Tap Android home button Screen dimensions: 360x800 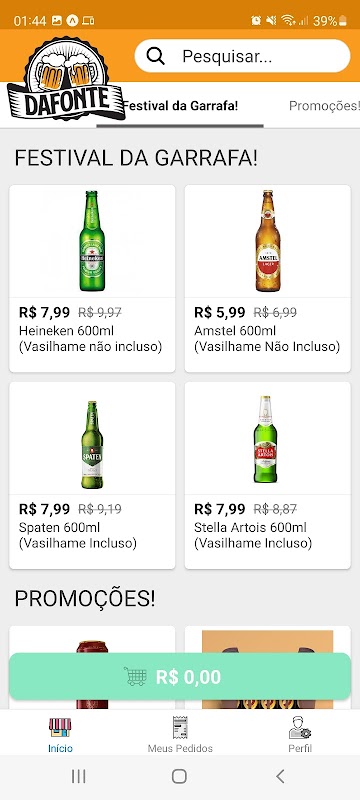pos(179,777)
